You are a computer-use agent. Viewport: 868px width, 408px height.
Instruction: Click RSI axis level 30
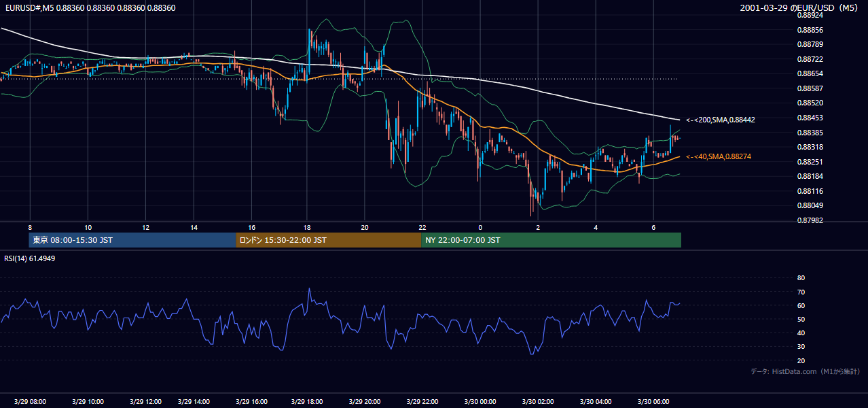(x=801, y=347)
